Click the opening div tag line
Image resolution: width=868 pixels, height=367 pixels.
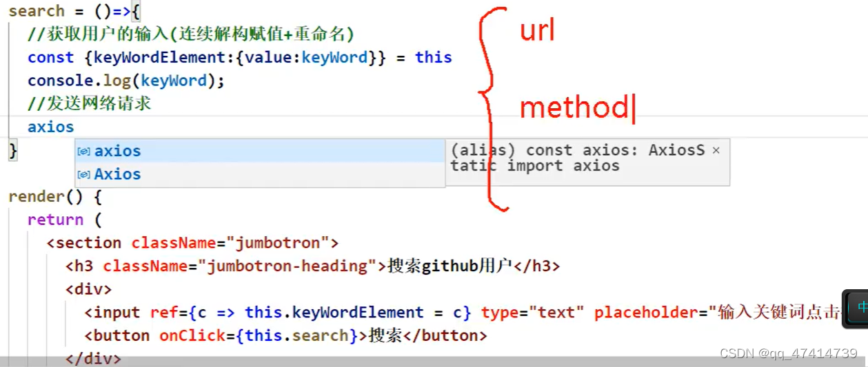88,289
